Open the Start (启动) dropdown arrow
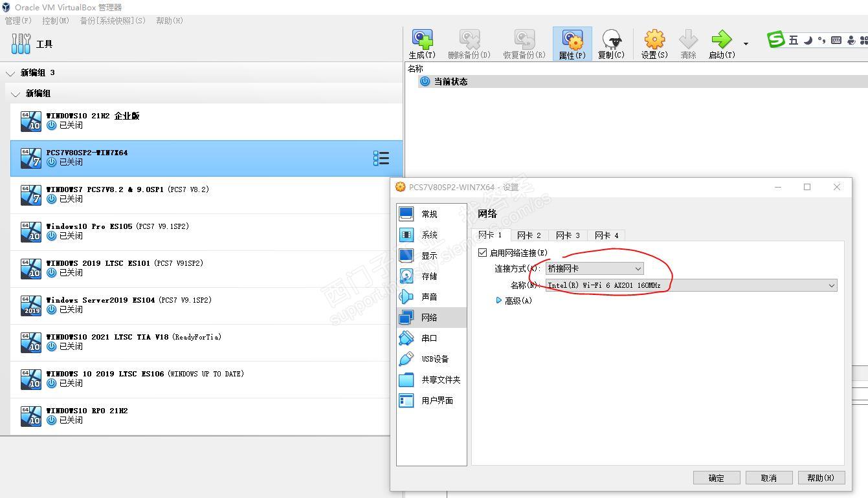This screenshot has width=868, height=498. coord(746,44)
